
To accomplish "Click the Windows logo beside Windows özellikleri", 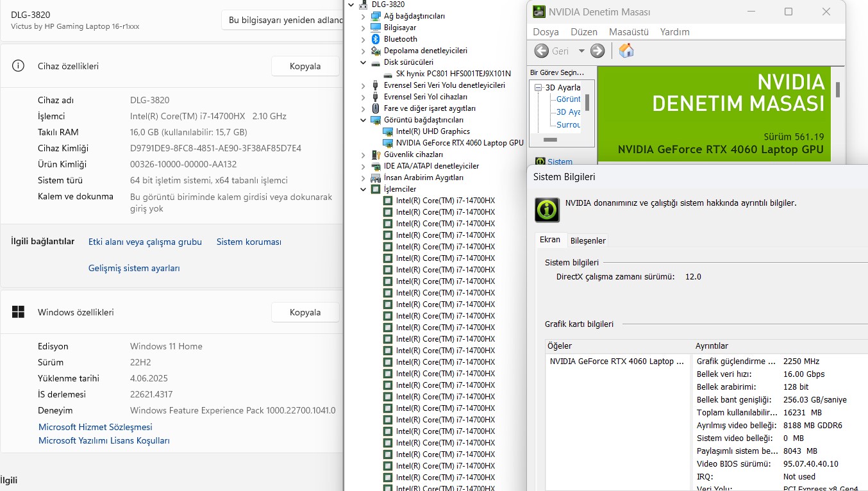I will point(18,312).
